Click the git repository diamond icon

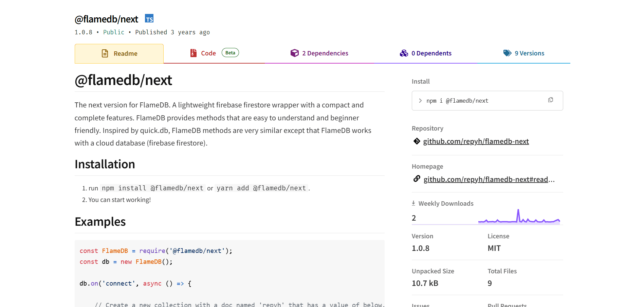[x=417, y=141]
